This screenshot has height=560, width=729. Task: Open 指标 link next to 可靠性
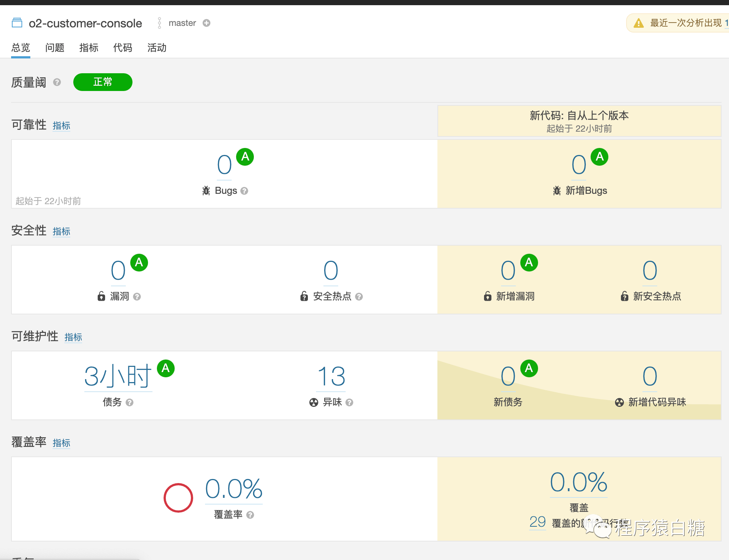61,126
